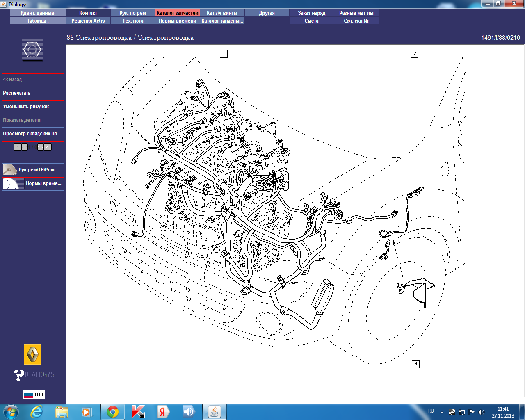
Task: Open the Срт. скл.№ tab
Action: (356, 21)
